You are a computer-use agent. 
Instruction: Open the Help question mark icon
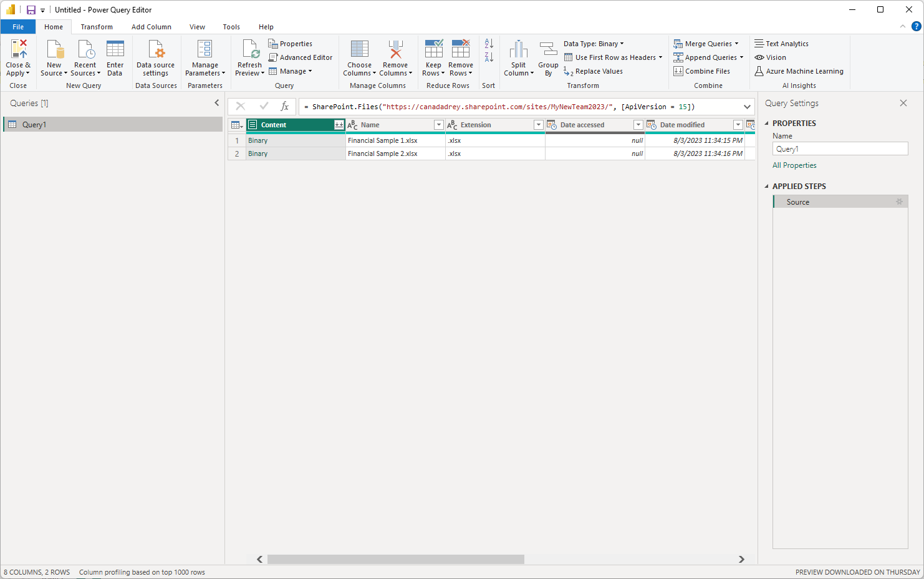[916, 26]
